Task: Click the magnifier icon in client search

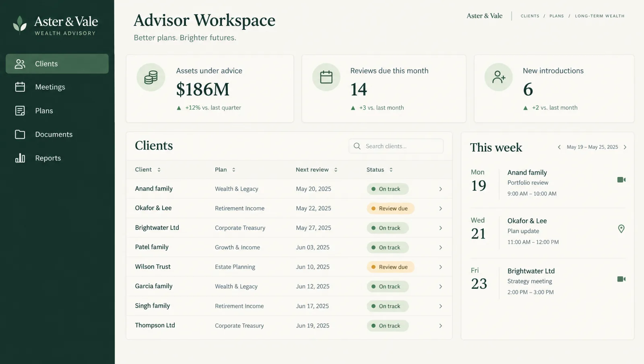Action: (x=357, y=146)
